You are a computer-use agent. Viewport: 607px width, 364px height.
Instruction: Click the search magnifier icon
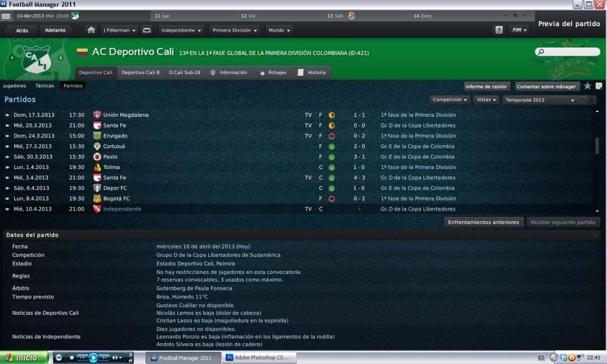541,52
